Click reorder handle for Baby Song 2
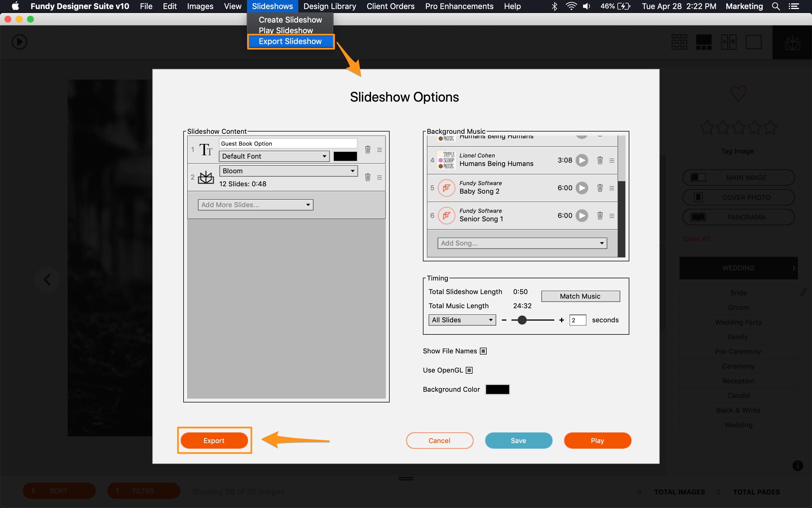Viewport: 812px width, 508px height. 612,188
